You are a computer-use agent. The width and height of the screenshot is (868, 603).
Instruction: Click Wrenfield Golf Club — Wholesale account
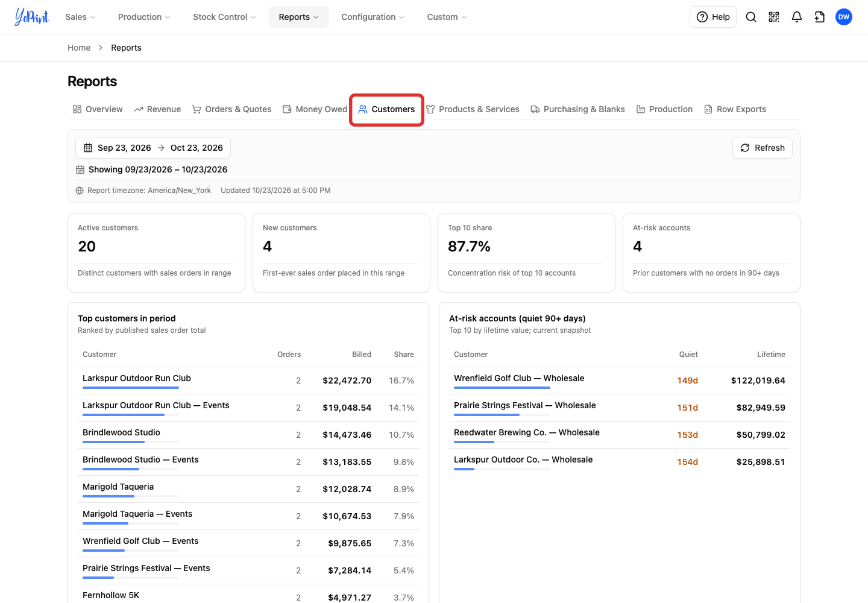point(519,378)
